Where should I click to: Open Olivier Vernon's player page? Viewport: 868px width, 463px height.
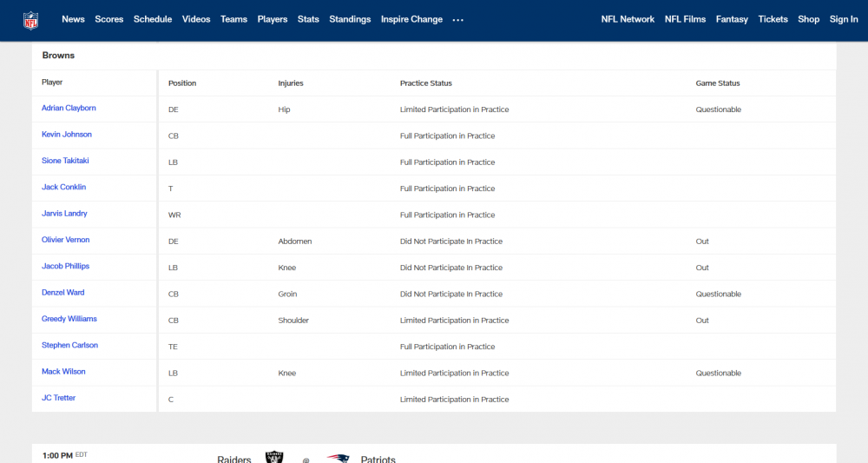65,240
